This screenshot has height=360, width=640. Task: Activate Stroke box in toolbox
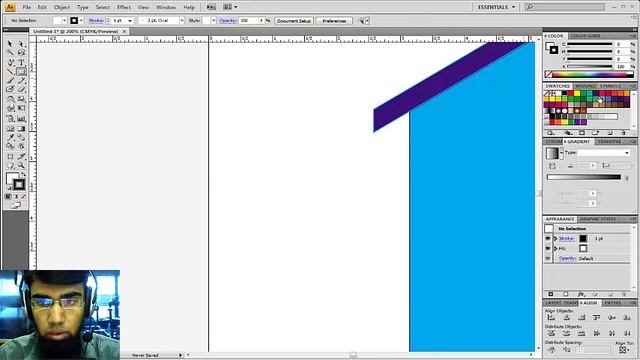pyautogui.click(x=19, y=184)
